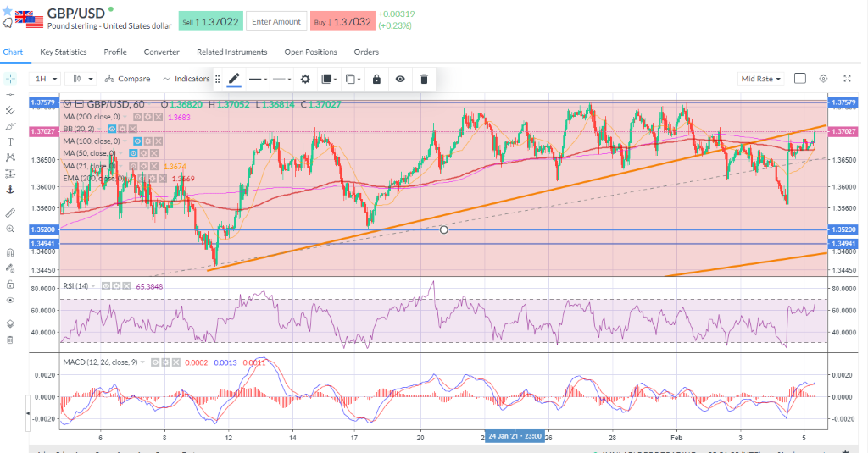The height and width of the screenshot is (453, 868).
Task: Open the line style dropdown
Action: [x=258, y=79]
